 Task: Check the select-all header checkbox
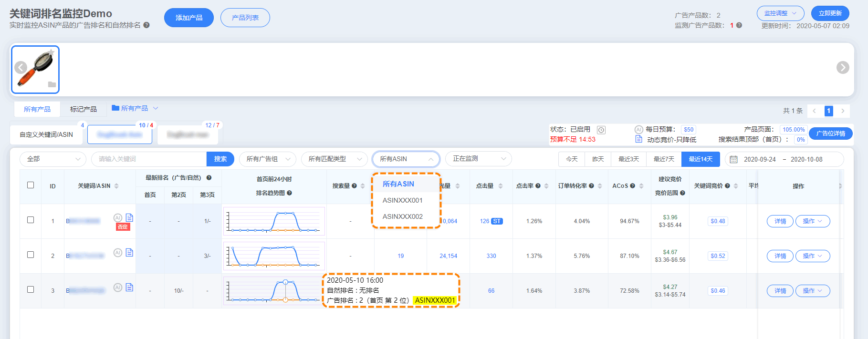[31, 185]
